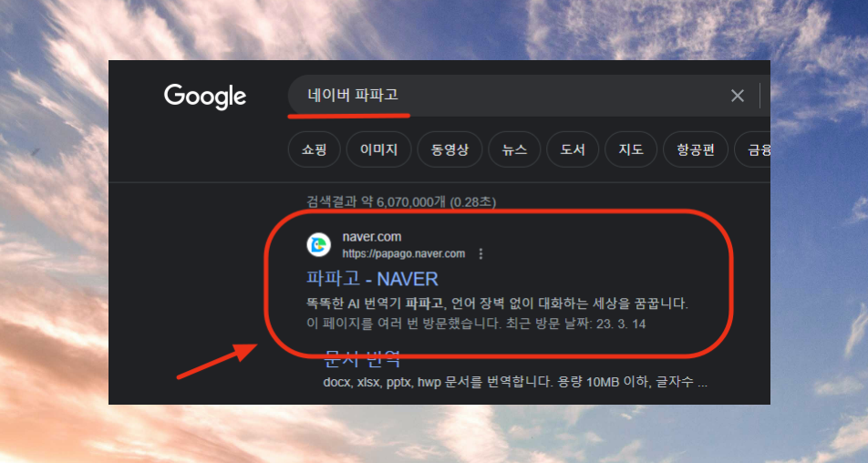The height and width of the screenshot is (463, 868).
Task: Switch to the 동영상 tab
Action: pos(449,149)
